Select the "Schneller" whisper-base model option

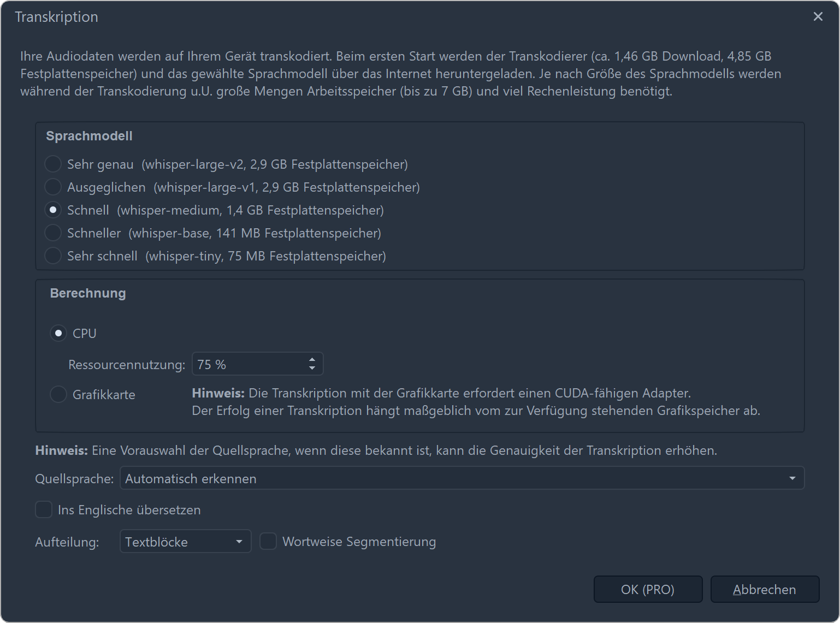coord(53,233)
